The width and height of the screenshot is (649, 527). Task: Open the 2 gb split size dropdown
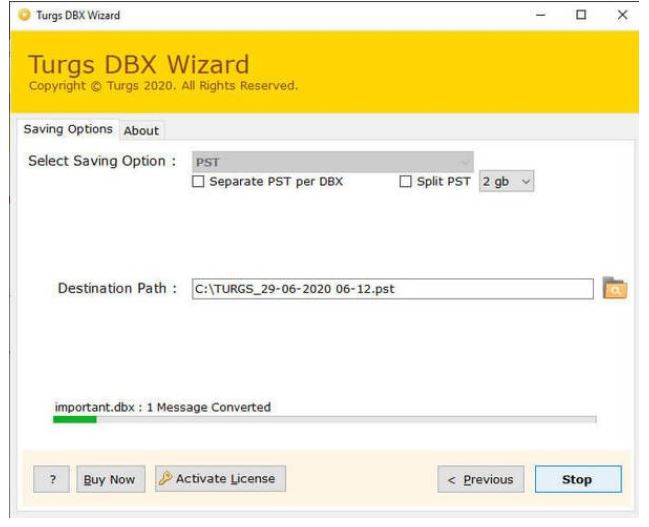tap(507, 181)
